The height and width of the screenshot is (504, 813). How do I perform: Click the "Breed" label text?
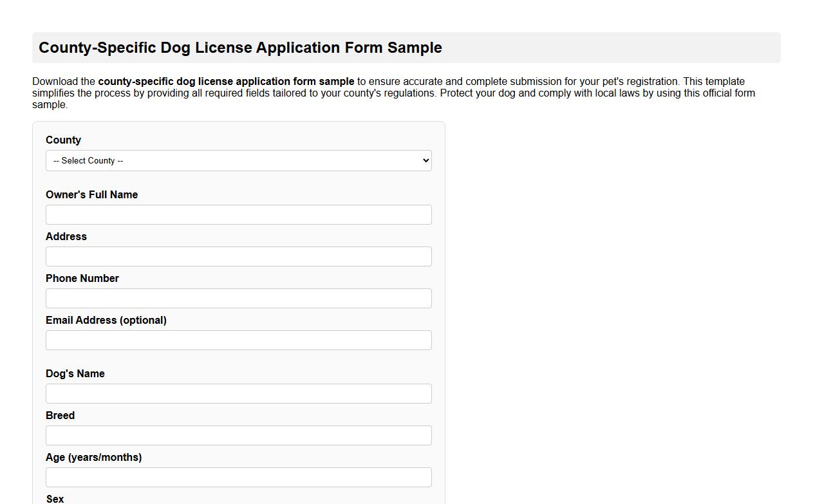(x=60, y=415)
